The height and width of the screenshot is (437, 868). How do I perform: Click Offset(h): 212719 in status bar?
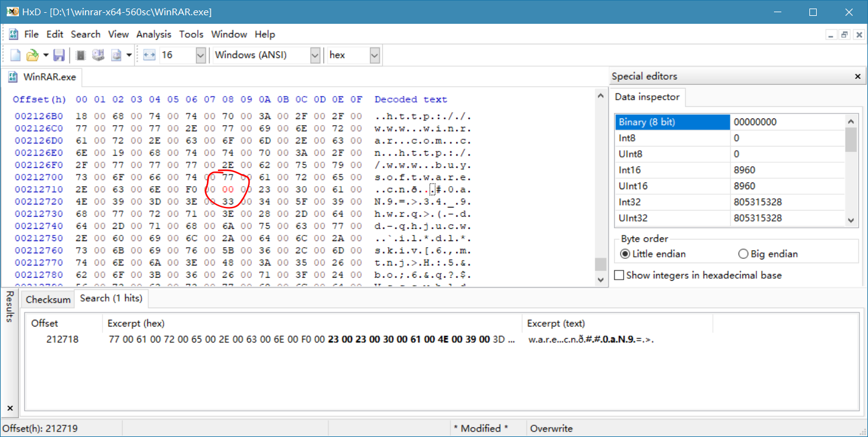pyautogui.click(x=40, y=428)
